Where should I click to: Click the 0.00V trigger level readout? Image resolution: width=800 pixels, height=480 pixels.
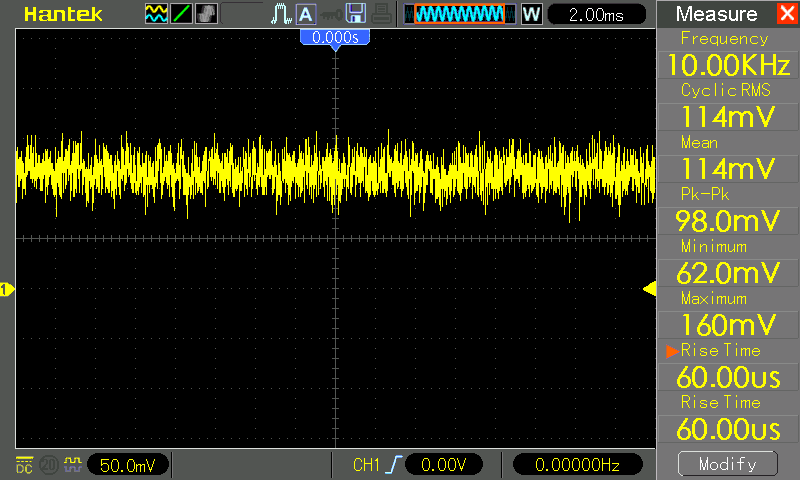click(x=444, y=465)
